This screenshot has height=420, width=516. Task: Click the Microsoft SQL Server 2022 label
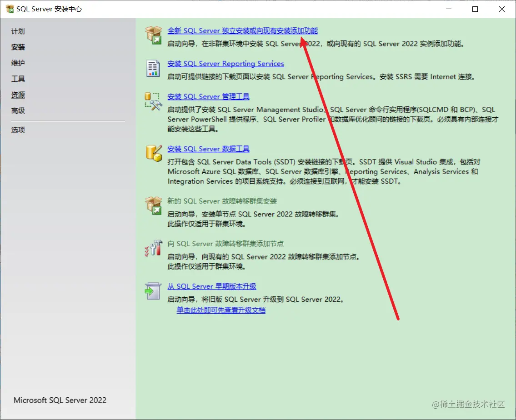click(60, 400)
